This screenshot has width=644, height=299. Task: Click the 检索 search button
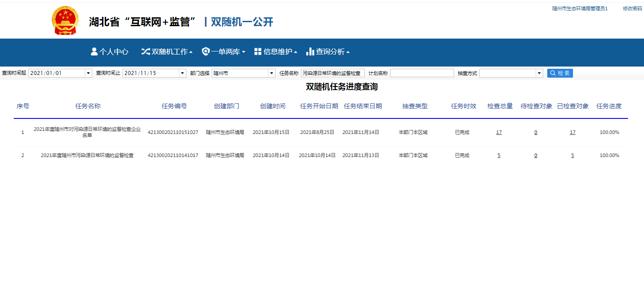tap(560, 73)
